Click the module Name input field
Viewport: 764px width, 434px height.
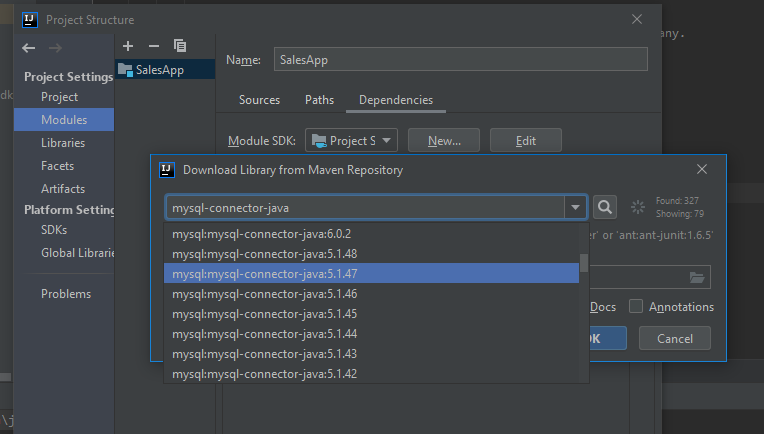[x=460, y=59]
